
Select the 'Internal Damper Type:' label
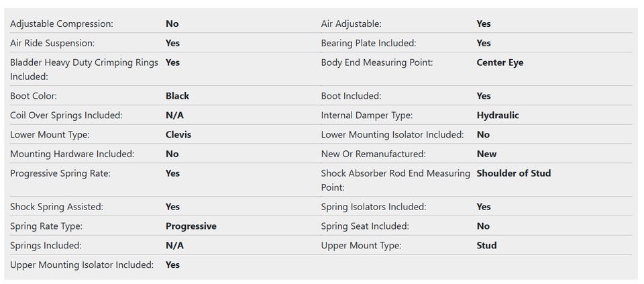367,115
